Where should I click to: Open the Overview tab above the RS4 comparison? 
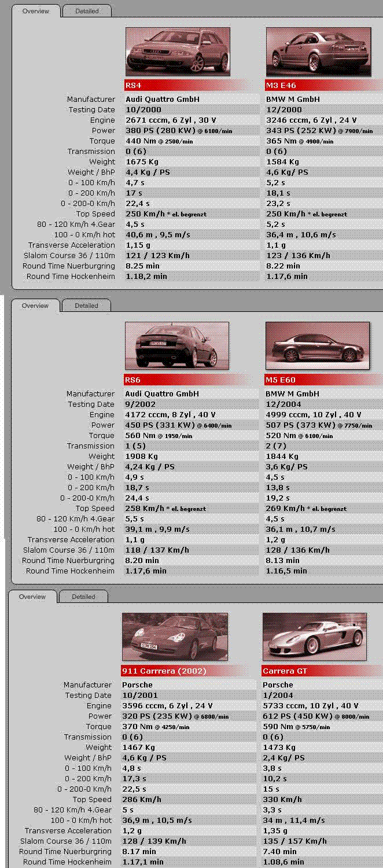point(36,11)
